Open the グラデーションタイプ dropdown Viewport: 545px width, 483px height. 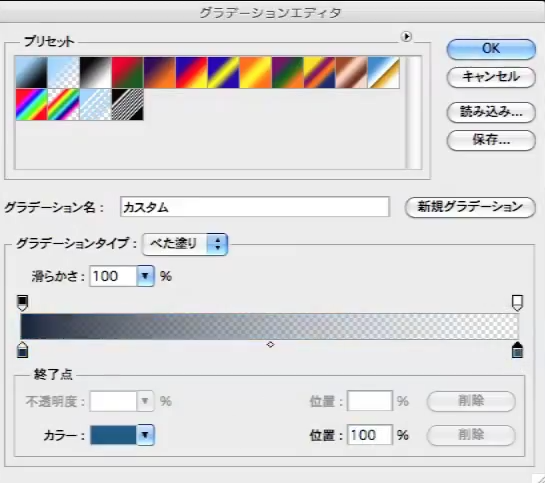pos(185,244)
